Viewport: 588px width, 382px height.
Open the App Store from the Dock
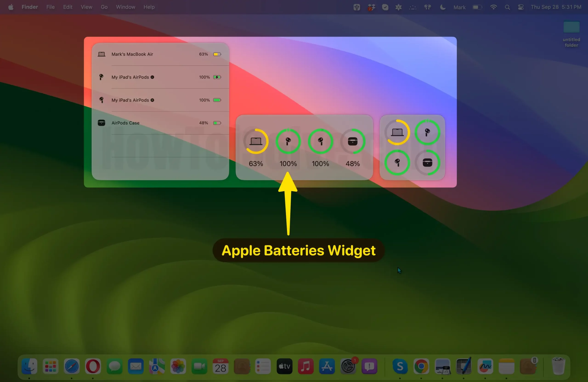tap(327, 366)
